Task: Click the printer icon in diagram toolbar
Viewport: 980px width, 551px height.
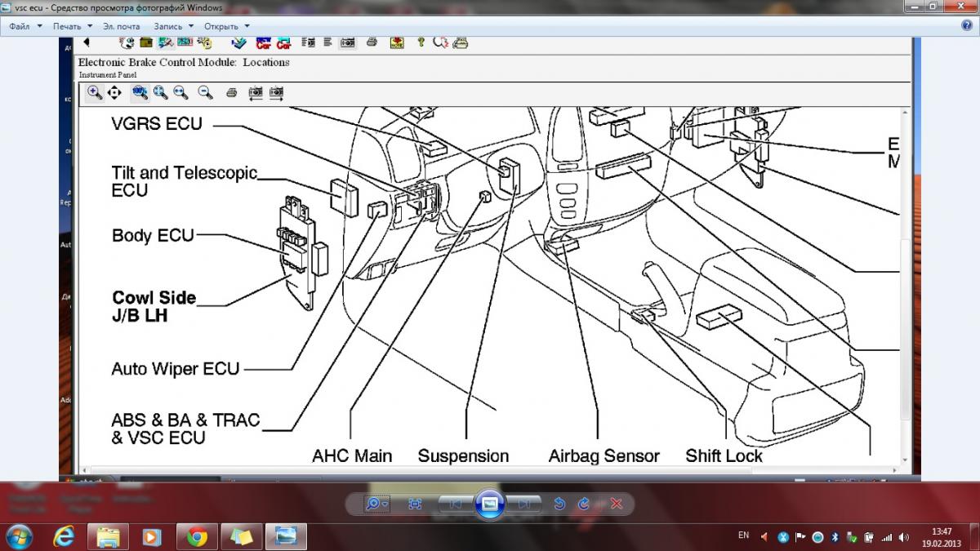Action: click(231, 93)
